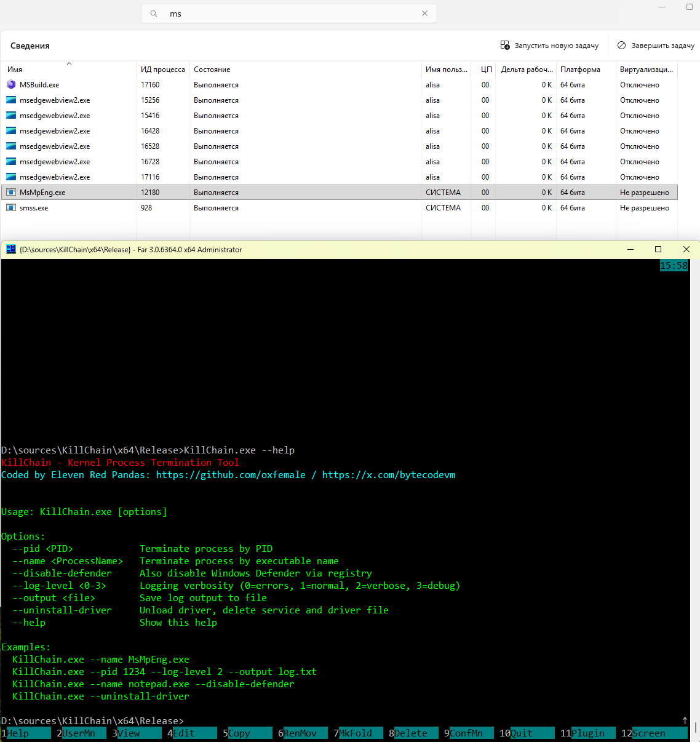
Task: Run new task button
Action: pyautogui.click(x=549, y=46)
